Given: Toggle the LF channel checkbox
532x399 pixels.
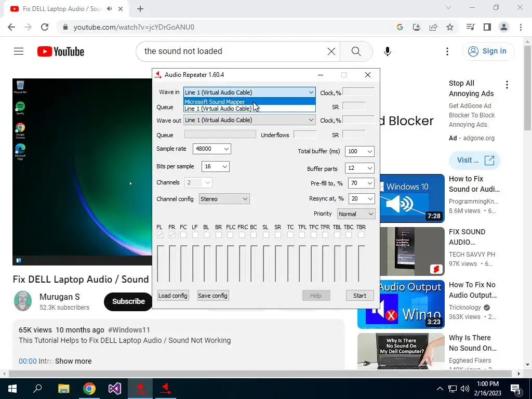Looking at the screenshot, I should [x=195, y=235].
